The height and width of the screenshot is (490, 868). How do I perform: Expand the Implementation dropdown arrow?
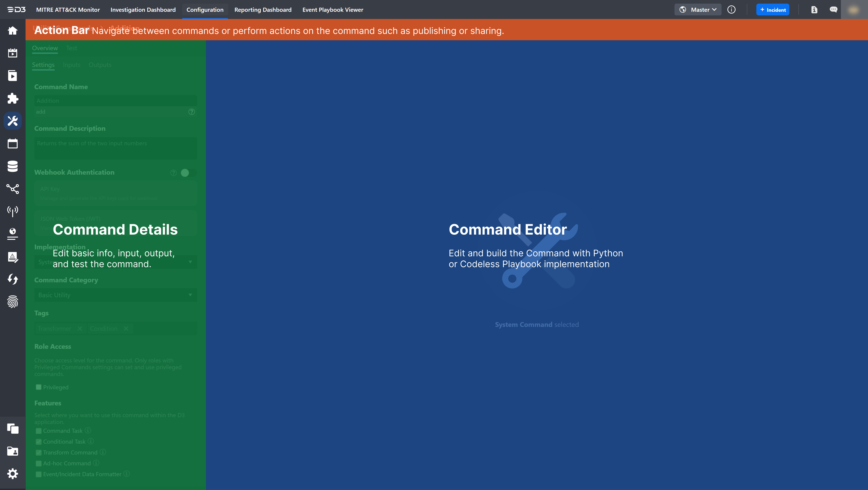(190, 262)
